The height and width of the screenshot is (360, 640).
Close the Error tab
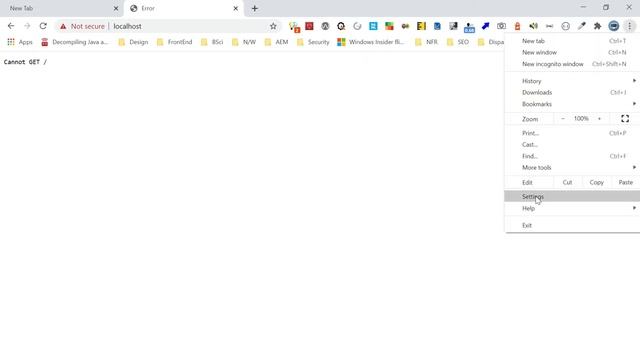coord(236,8)
